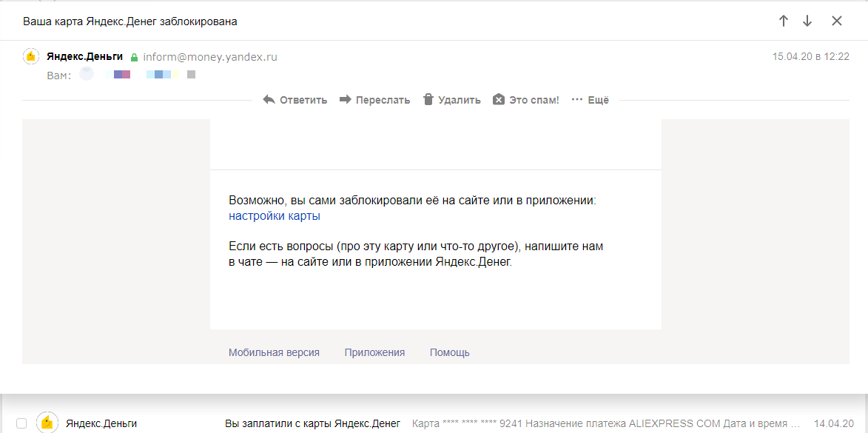Click the email date 15.04.20 в 12:22
Viewport: 868px width, 433px height.
[x=811, y=56]
